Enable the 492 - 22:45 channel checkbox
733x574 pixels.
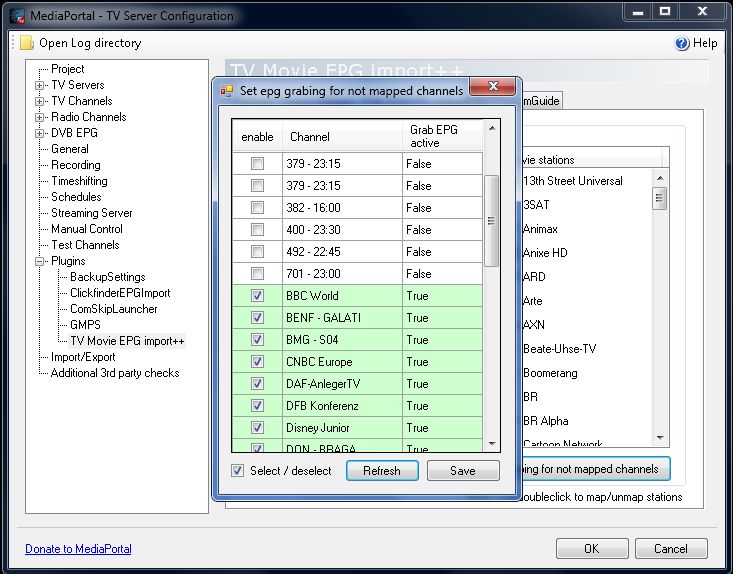pos(257,251)
